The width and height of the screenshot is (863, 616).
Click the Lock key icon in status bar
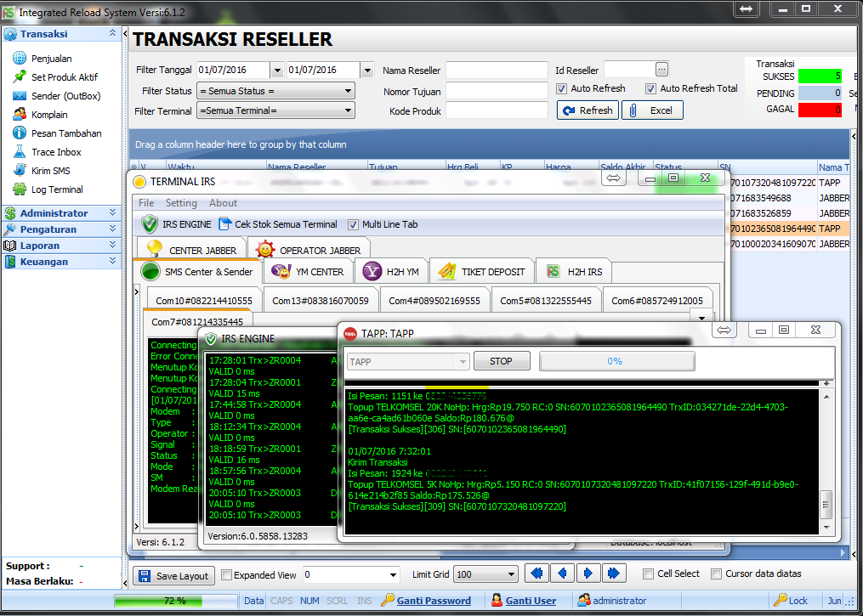click(x=780, y=600)
